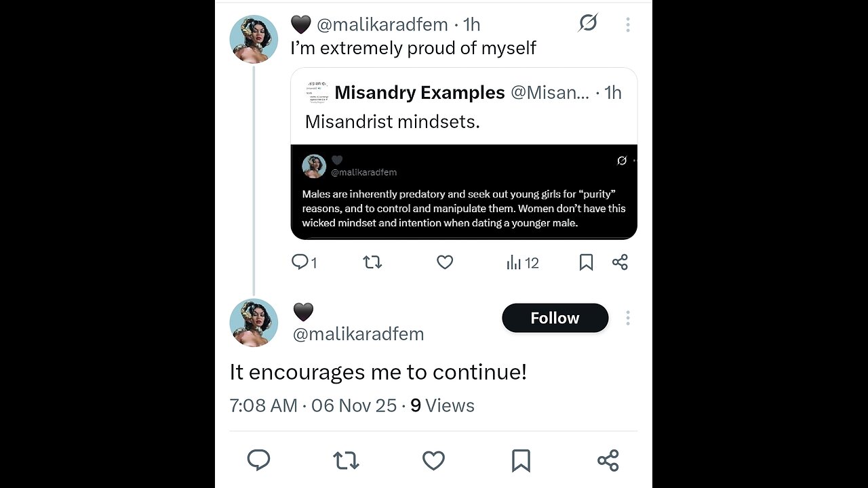View analytics showing 12 views
The image size is (868, 488).
(x=522, y=262)
